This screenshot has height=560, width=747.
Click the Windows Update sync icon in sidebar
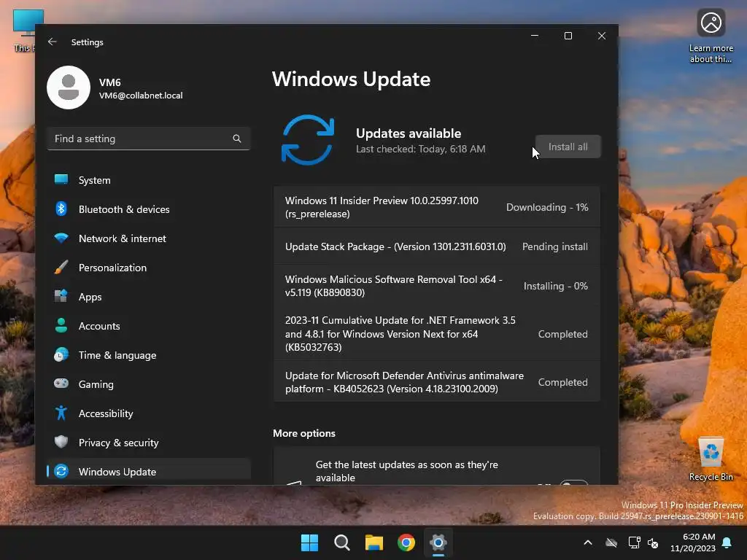pyautogui.click(x=61, y=471)
